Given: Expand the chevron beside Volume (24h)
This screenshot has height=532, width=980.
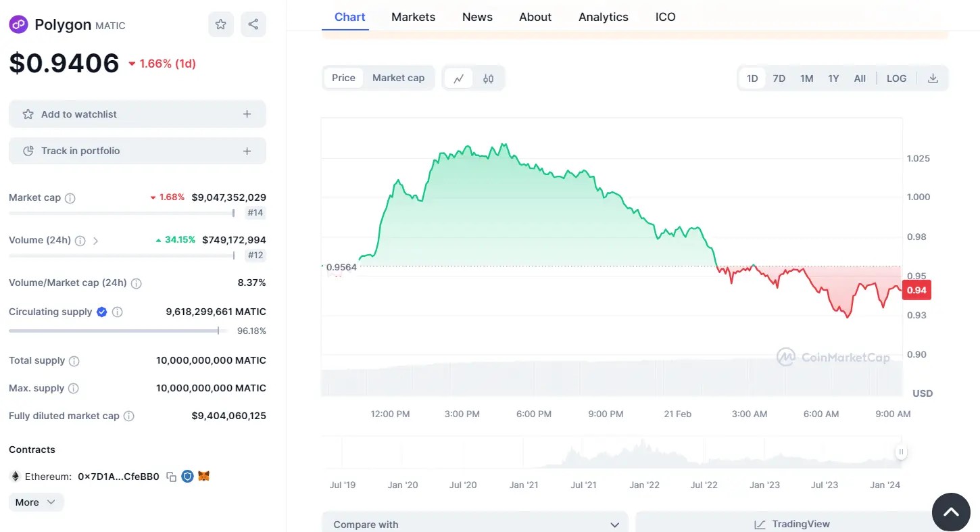Looking at the screenshot, I should [x=95, y=241].
